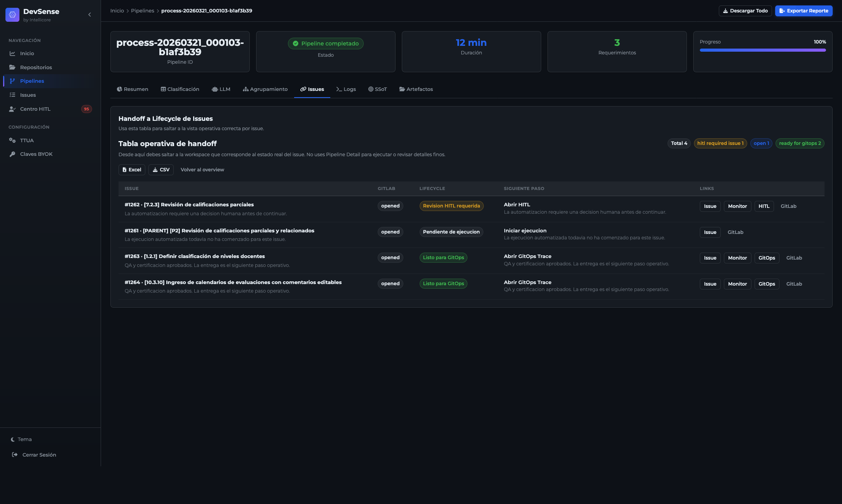This screenshot has height=504, width=842.
Task: Click Descargar Todo button
Action: [x=745, y=11]
